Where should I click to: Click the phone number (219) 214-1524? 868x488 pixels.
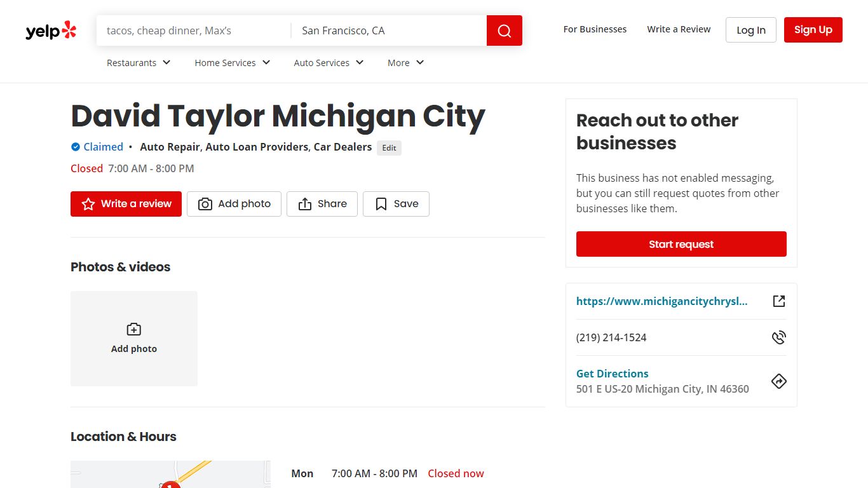pos(611,337)
